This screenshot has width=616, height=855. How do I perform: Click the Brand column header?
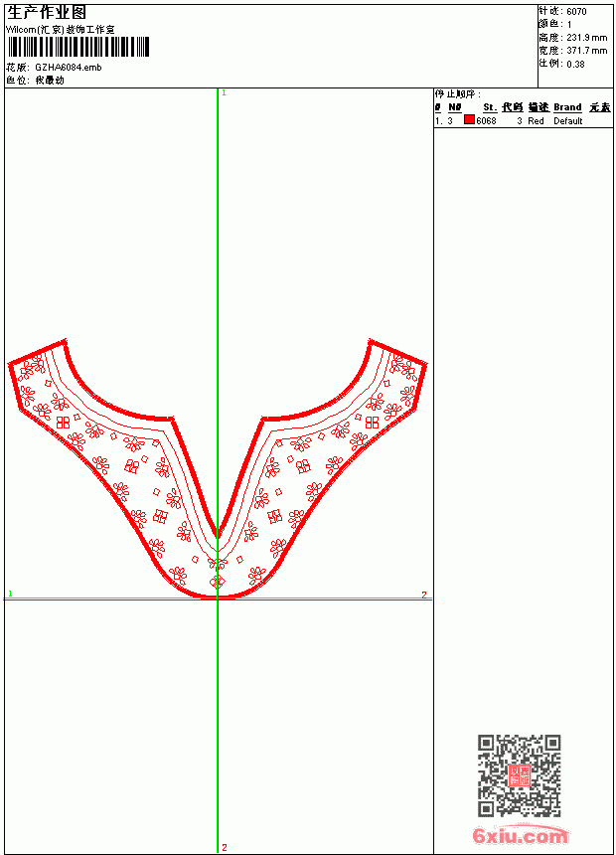[x=567, y=107]
